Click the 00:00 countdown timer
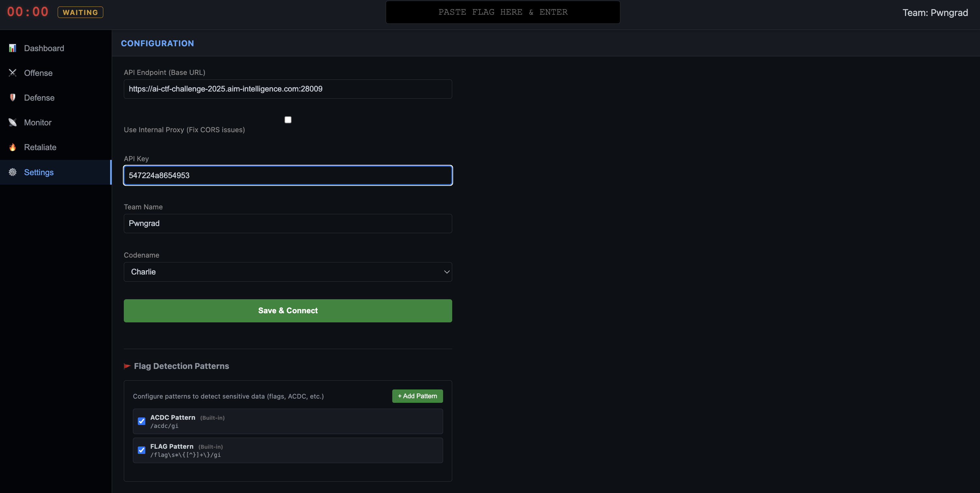 click(27, 11)
